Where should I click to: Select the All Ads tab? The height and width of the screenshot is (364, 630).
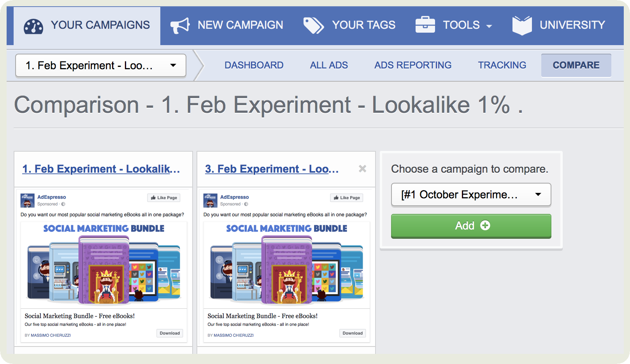[329, 65]
